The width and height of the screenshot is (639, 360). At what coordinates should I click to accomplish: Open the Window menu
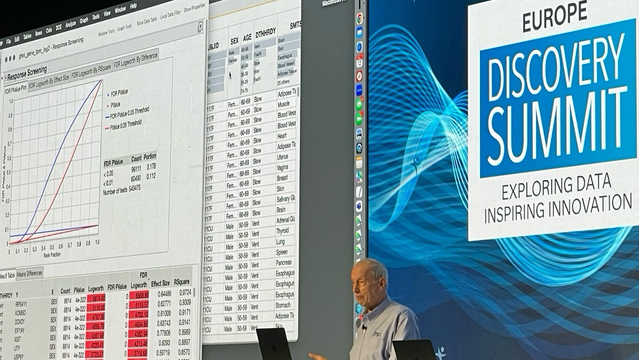[x=120, y=10]
